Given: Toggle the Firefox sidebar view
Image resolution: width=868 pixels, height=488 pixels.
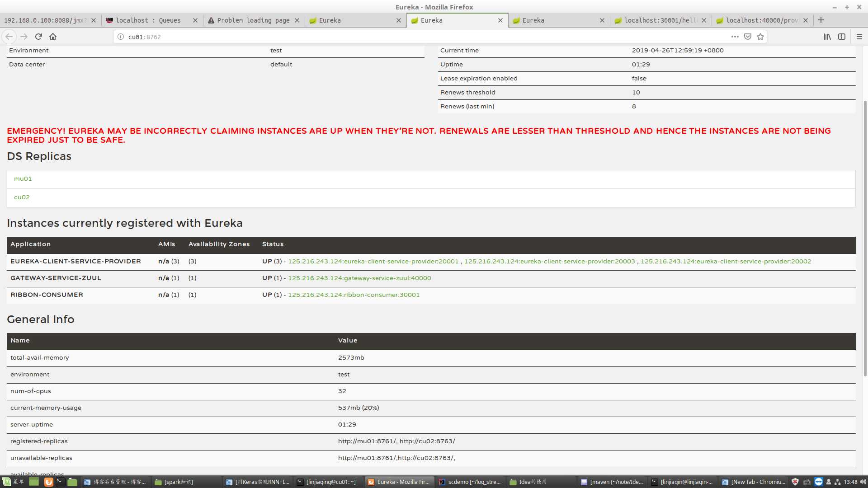Looking at the screenshot, I should click(842, 37).
